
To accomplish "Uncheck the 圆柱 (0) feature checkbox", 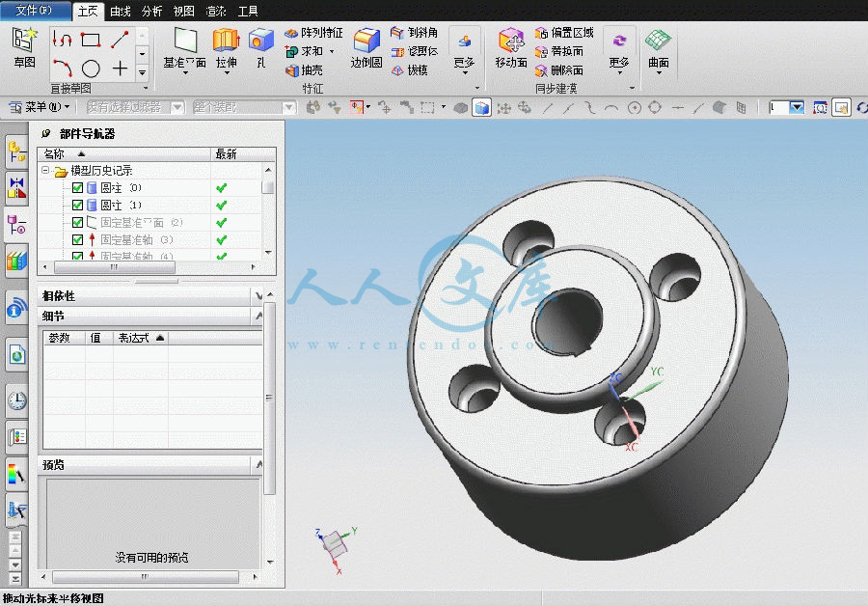I will (x=77, y=188).
